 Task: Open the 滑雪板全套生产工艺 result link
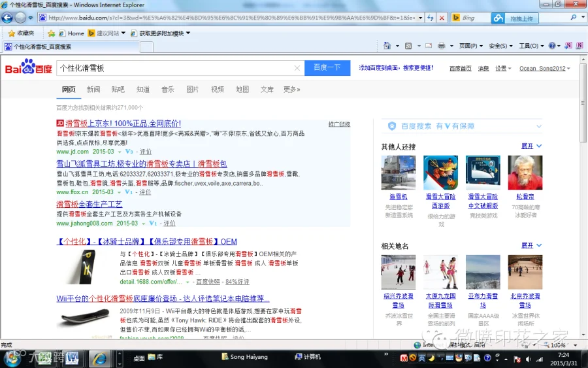[90, 204]
